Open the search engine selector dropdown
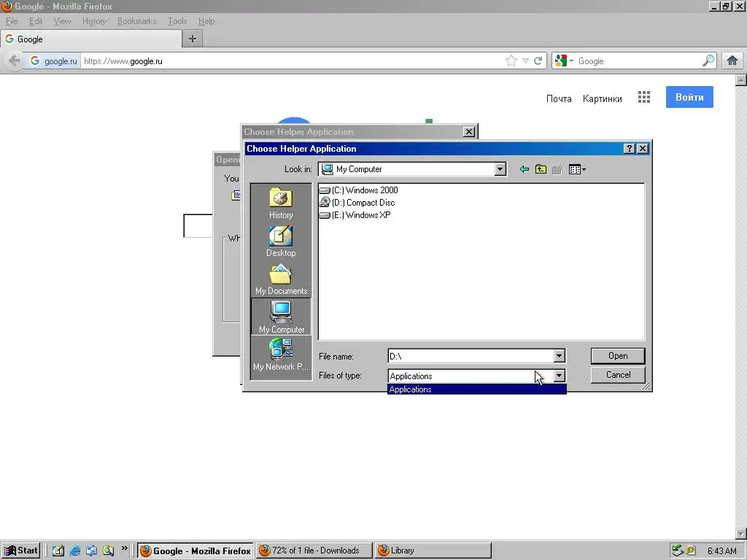The height and width of the screenshot is (560, 747). click(x=564, y=61)
